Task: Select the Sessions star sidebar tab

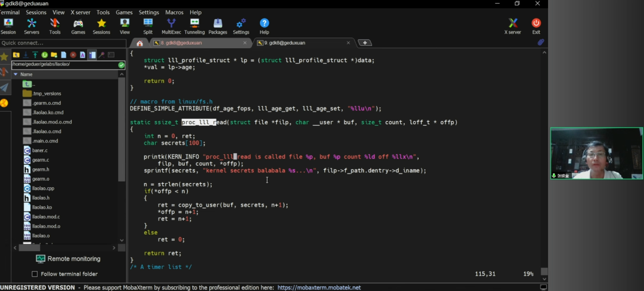Action: tap(4, 57)
